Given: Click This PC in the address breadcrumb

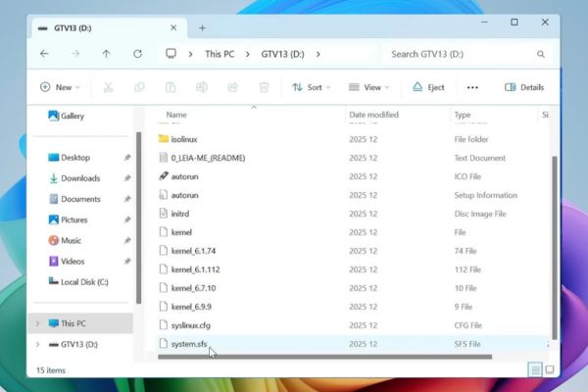Looking at the screenshot, I should click(x=220, y=54).
